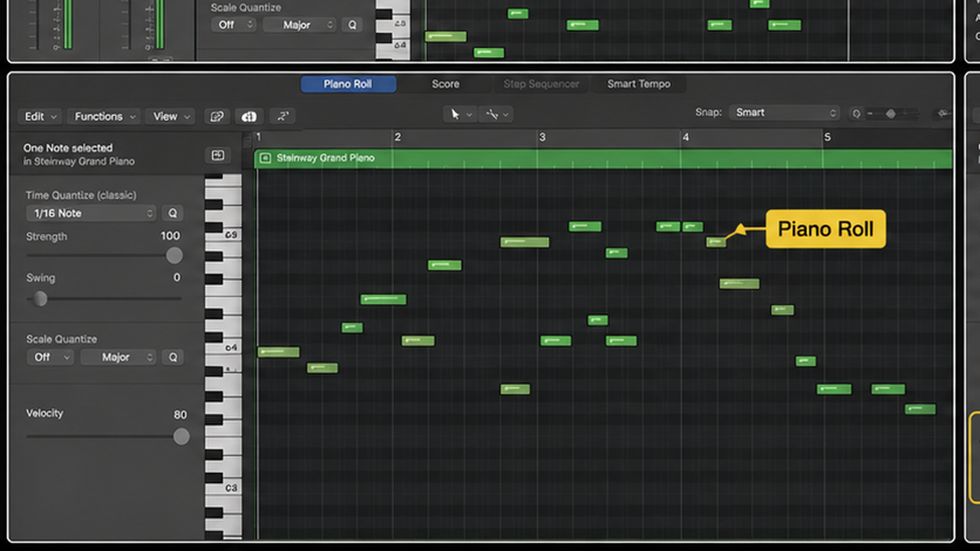Open the top panel Scale Quantize Off dropdown
980x551 pixels.
[x=234, y=24]
